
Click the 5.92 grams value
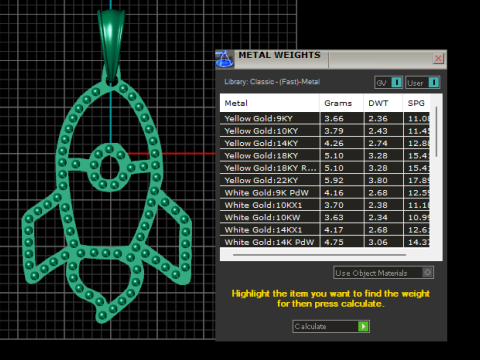pos(334,180)
